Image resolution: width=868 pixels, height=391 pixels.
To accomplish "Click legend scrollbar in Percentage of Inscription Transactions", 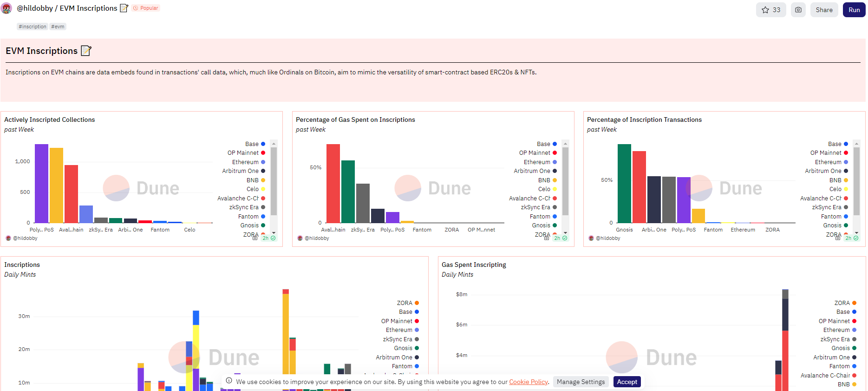I will pos(857,181).
